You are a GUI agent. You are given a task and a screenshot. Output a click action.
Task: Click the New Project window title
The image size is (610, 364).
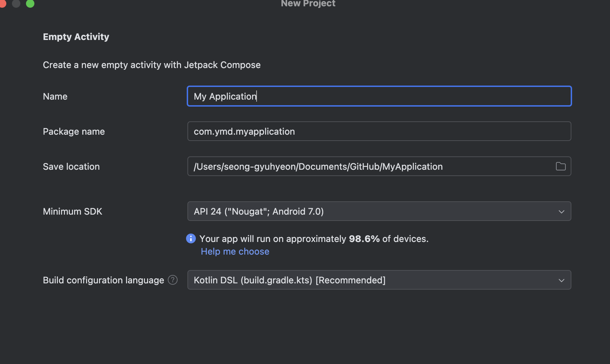(x=308, y=4)
